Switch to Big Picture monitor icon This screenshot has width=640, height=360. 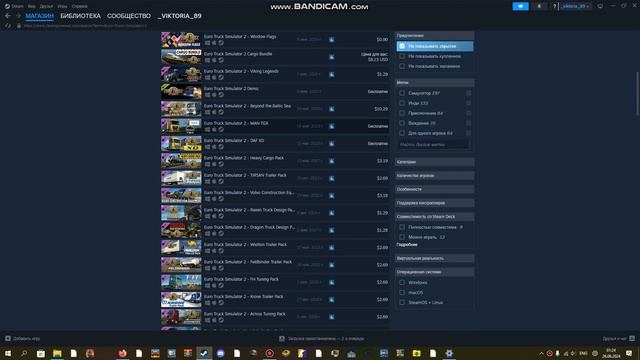[x=600, y=6]
